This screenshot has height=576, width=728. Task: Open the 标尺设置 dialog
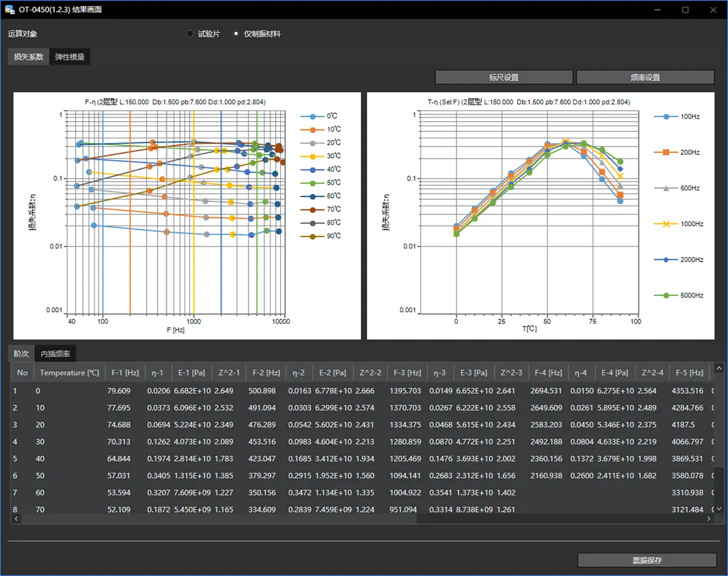click(504, 78)
